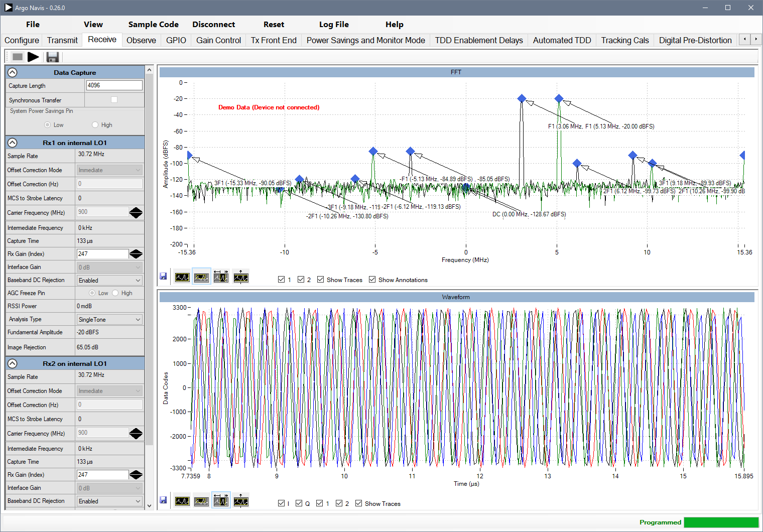Toggle FFT channel 2 checkbox
This screenshot has width=763, height=532.
(301, 280)
